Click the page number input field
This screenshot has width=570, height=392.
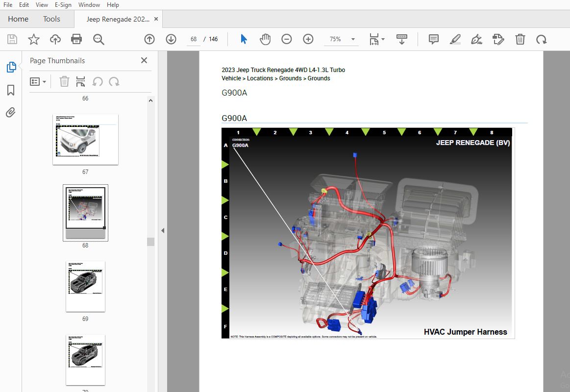coord(194,39)
